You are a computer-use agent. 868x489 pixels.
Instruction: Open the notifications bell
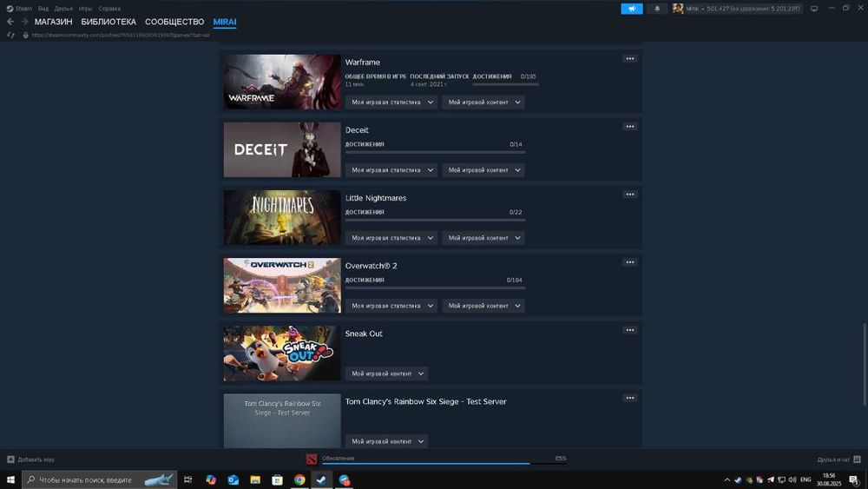[x=657, y=9]
